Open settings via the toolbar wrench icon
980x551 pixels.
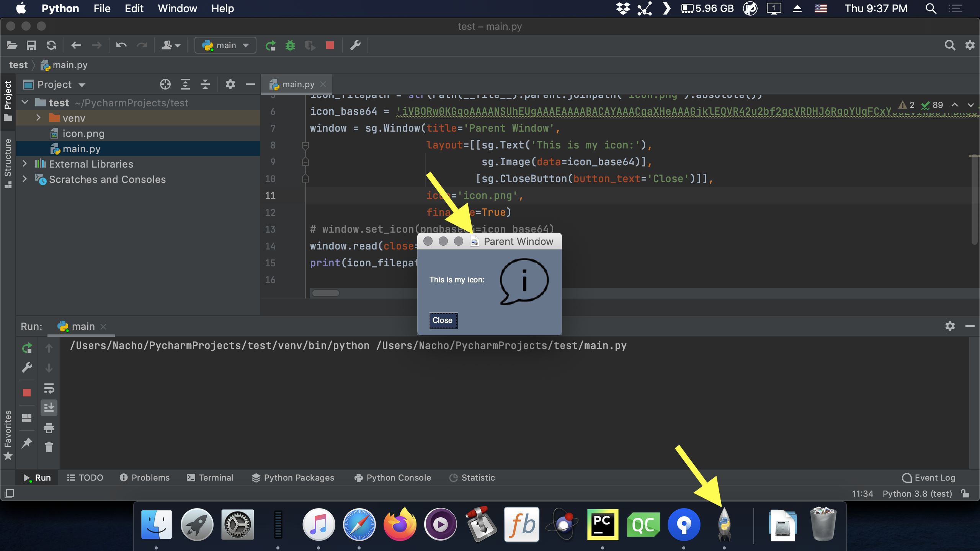coord(356,45)
